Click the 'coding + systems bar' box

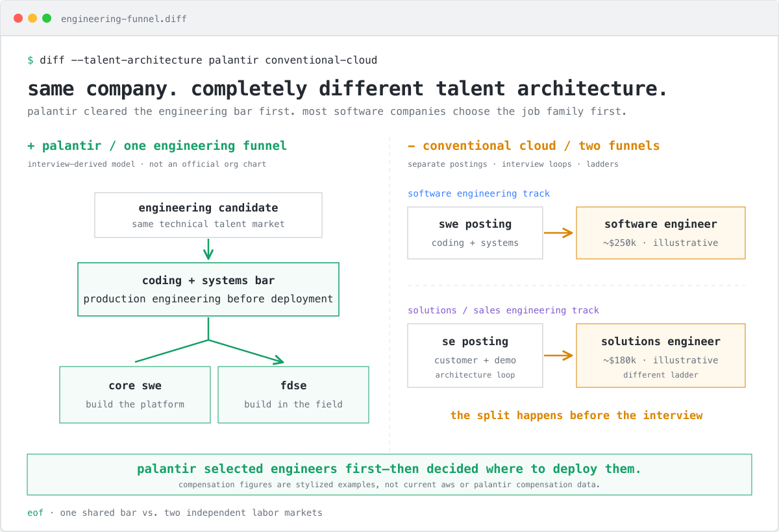click(x=208, y=289)
